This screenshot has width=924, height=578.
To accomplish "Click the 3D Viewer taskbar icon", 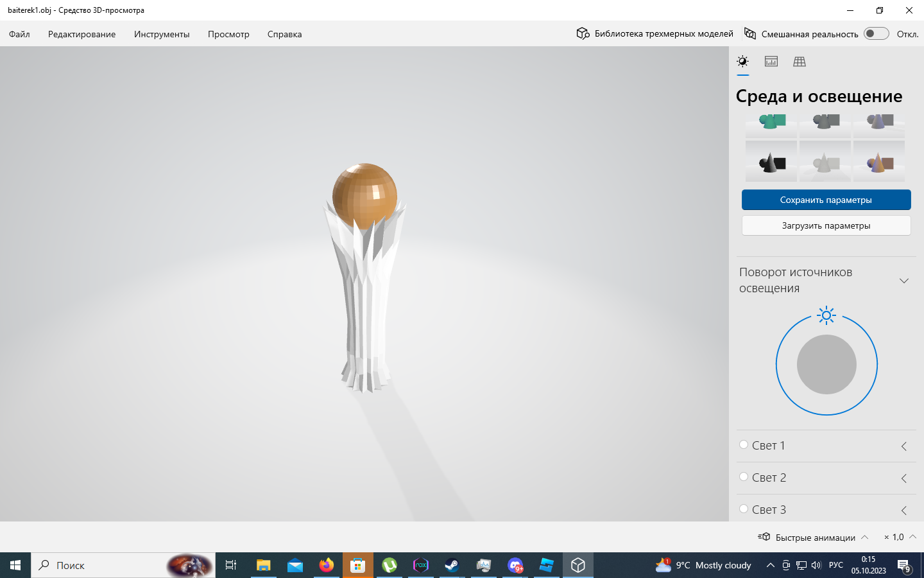I will tap(577, 565).
